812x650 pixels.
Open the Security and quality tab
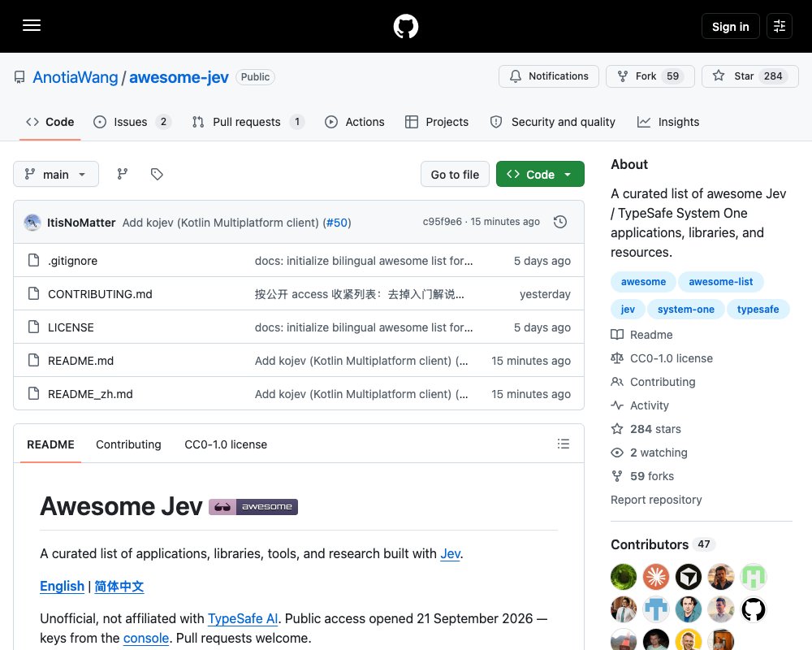552,122
